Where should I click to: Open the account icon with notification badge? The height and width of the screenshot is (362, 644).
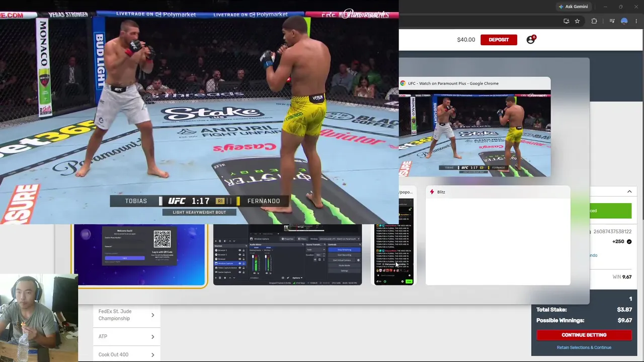[x=531, y=40]
